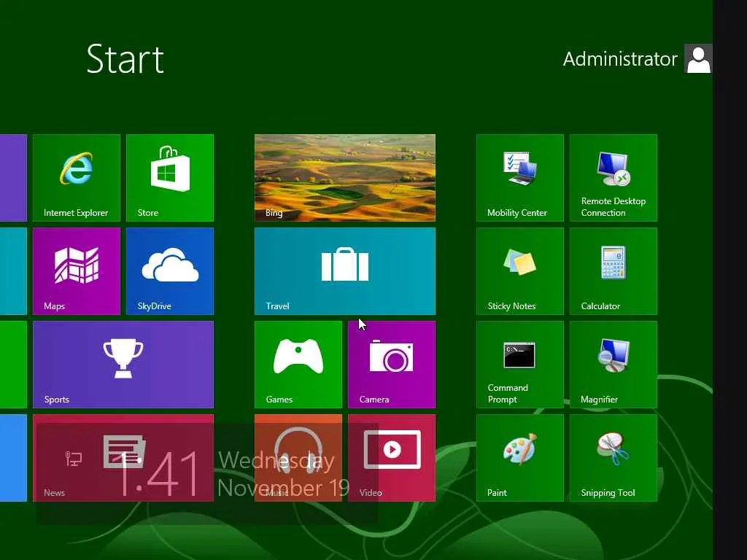Viewport: 747px width, 560px height.
Task: Launch the Store tile
Action: 169,178
